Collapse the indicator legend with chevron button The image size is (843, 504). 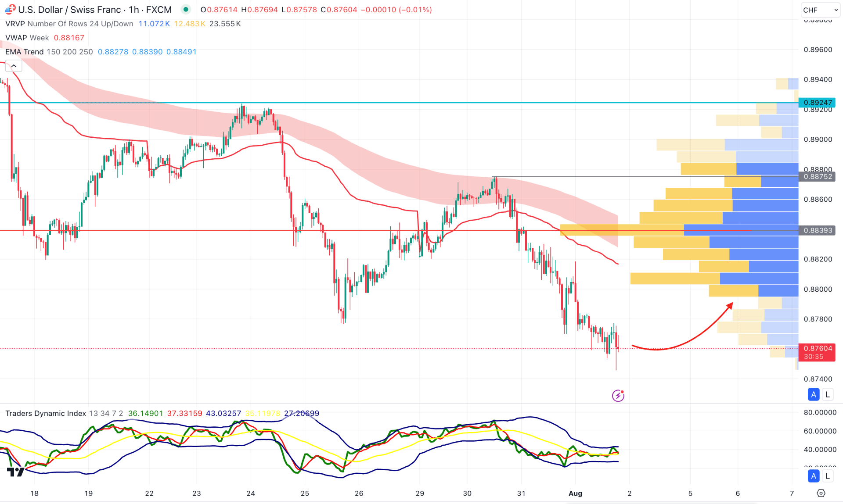[14, 66]
